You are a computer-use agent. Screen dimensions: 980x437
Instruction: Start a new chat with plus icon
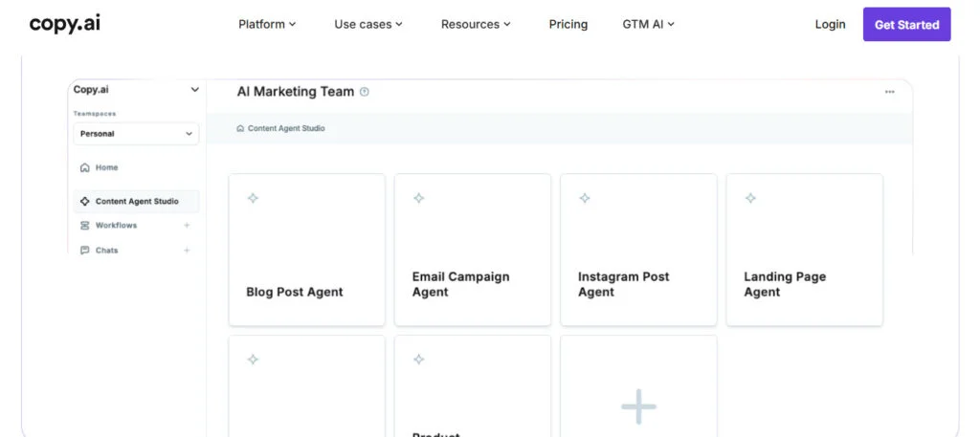tap(187, 251)
